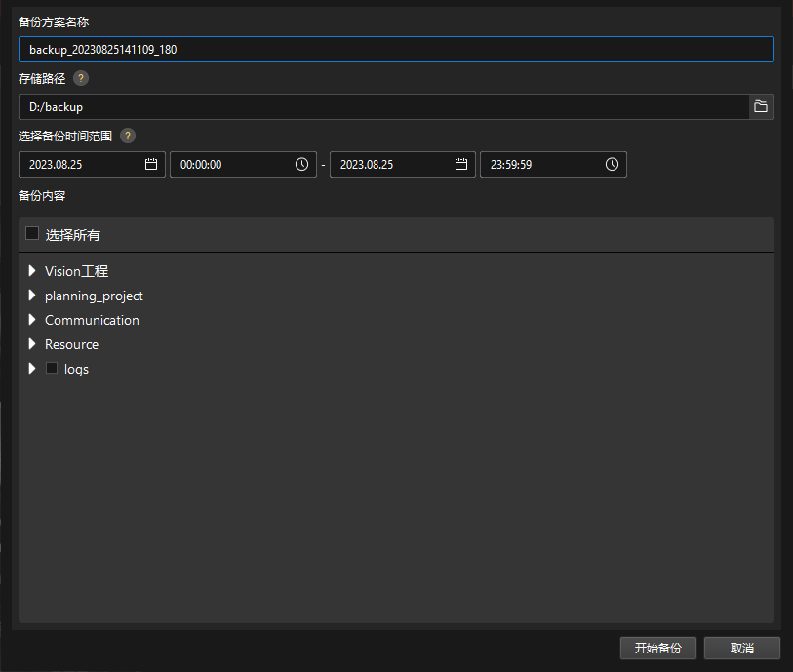
Task: Open the clock picker for the end time
Action: [612, 164]
